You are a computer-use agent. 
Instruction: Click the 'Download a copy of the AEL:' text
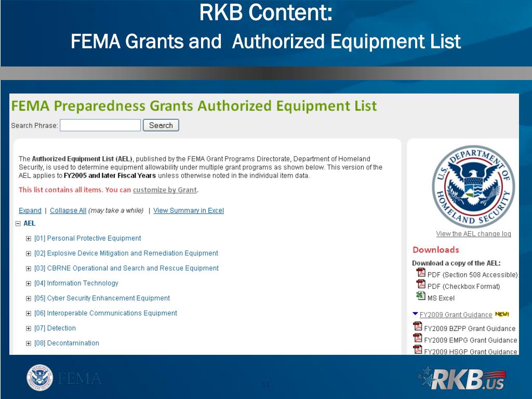coord(456,263)
